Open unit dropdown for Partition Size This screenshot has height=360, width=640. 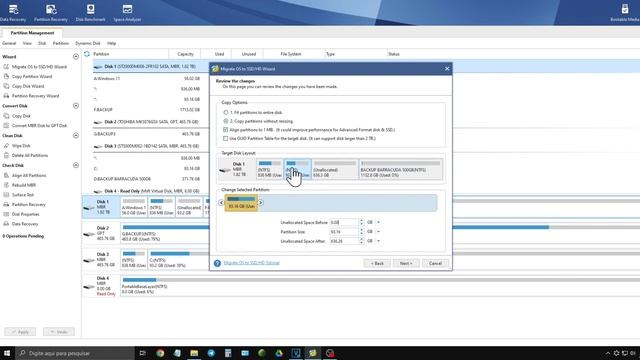click(378, 231)
